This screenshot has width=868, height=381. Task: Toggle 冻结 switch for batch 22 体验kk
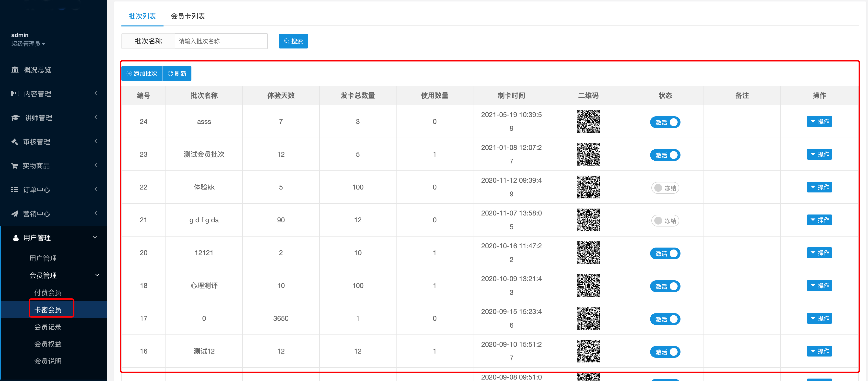click(x=665, y=188)
